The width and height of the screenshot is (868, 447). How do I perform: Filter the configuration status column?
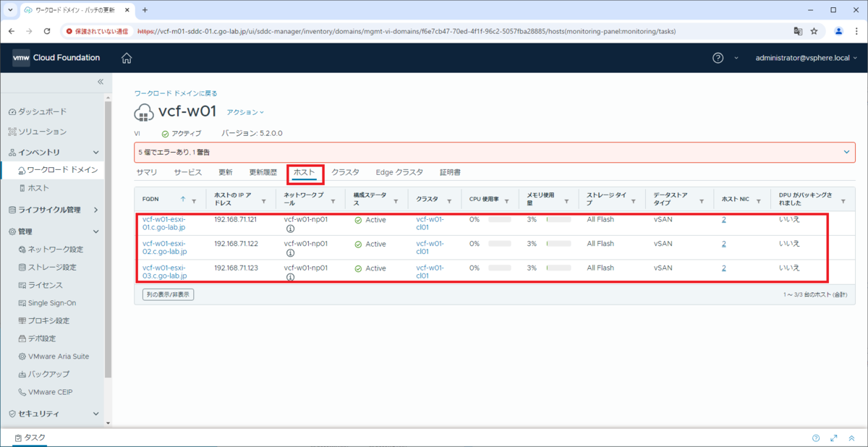[x=396, y=202]
